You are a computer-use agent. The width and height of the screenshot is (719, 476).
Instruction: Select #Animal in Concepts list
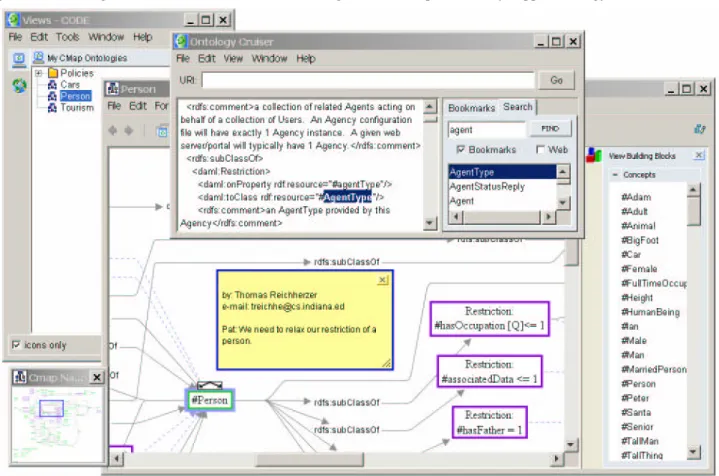click(x=638, y=226)
